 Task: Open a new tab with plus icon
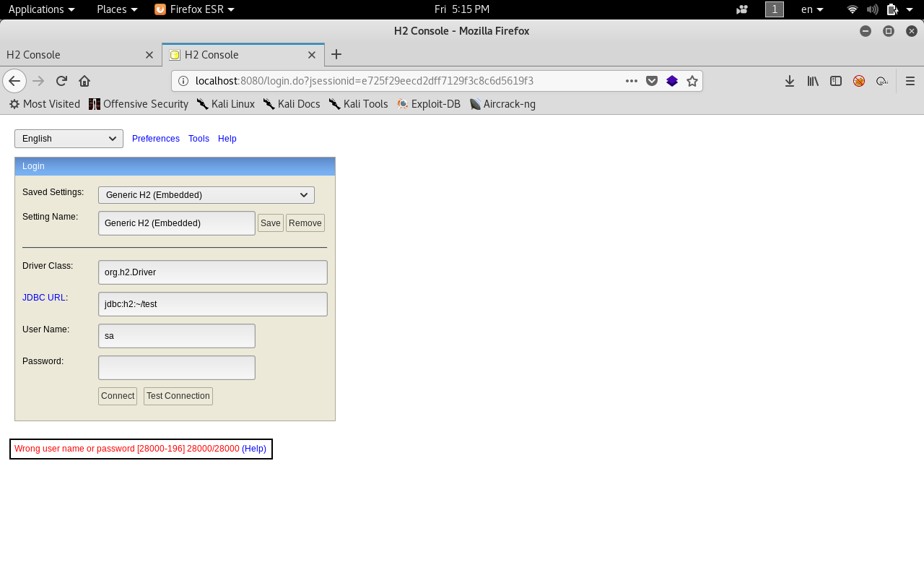coord(336,55)
